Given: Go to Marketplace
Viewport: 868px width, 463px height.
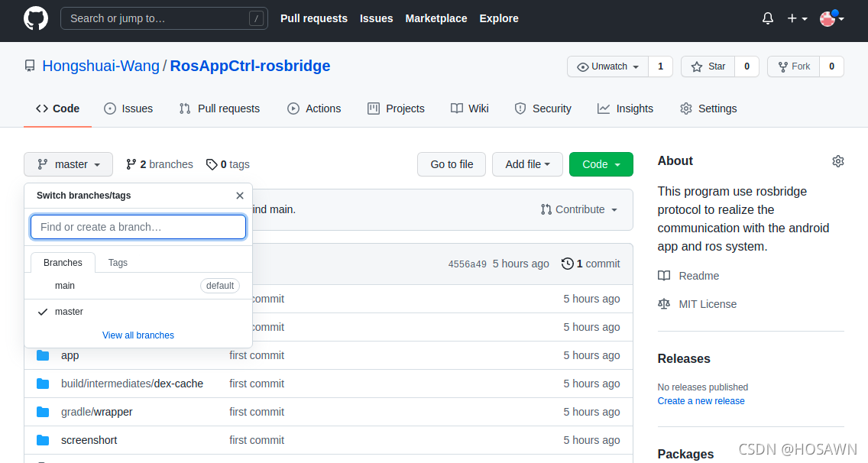Looking at the screenshot, I should point(436,18).
